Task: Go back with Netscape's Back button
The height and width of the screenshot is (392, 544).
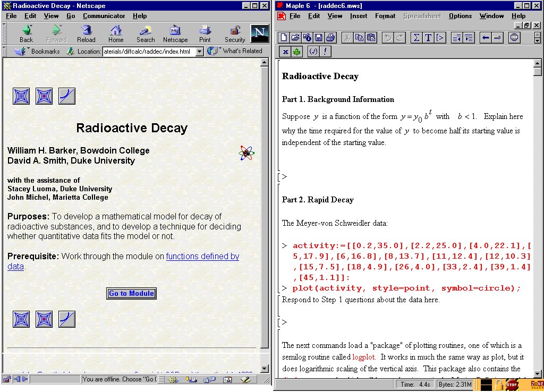Action: click(x=27, y=33)
